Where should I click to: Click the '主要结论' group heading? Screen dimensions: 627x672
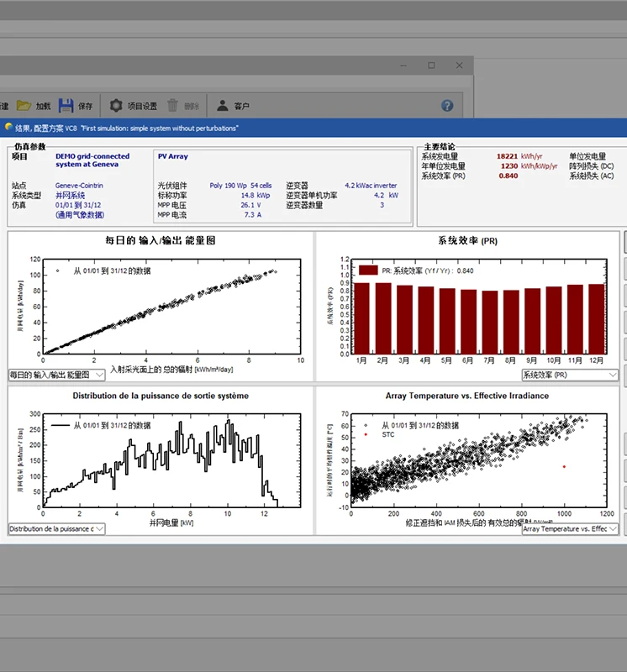coord(440,146)
